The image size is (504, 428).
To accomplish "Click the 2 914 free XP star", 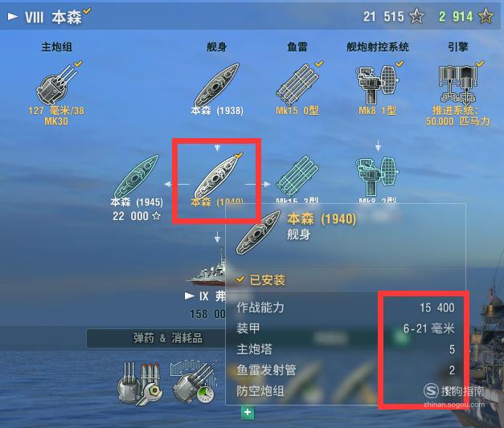I will pos(486,16).
